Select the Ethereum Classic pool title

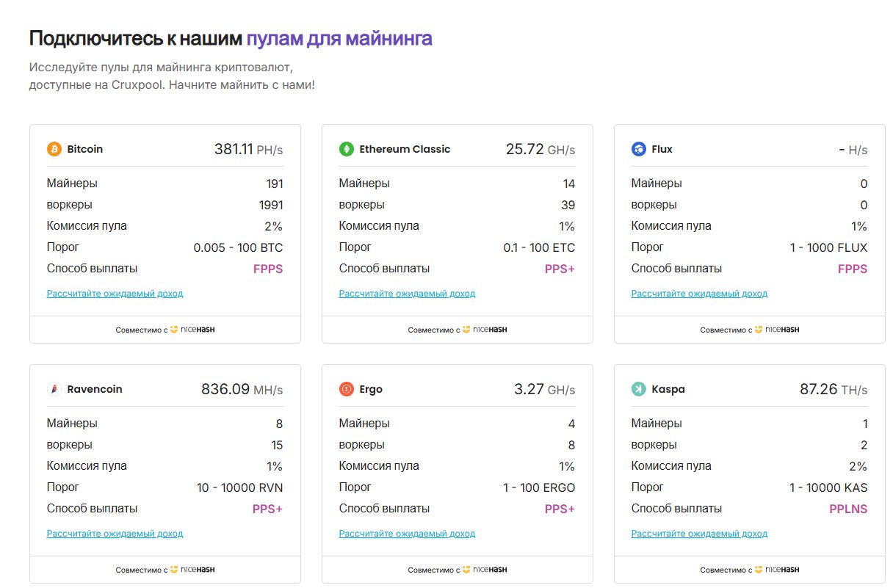click(x=405, y=149)
